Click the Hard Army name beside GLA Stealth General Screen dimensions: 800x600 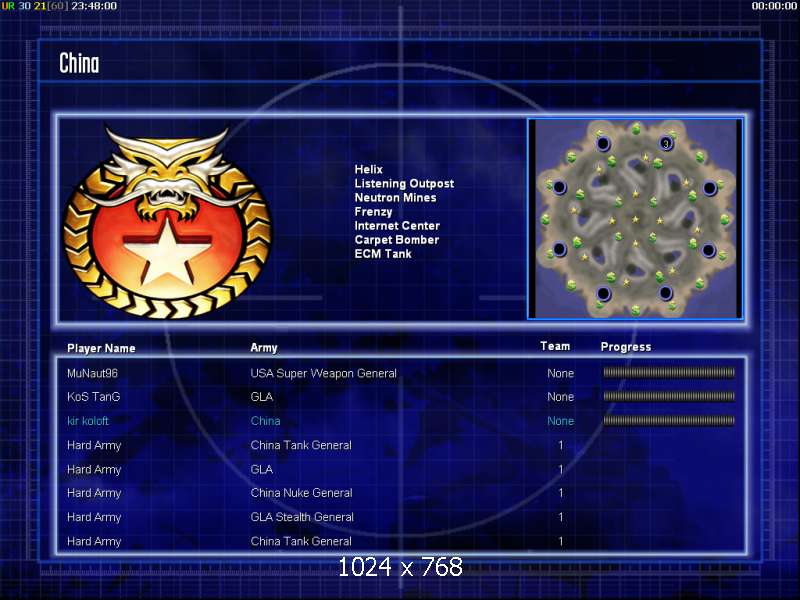[x=94, y=517]
